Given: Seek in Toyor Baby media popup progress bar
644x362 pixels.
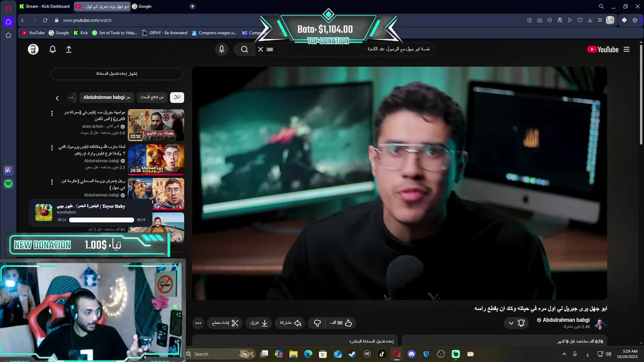Looking at the screenshot, I should (x=102, y=220).
